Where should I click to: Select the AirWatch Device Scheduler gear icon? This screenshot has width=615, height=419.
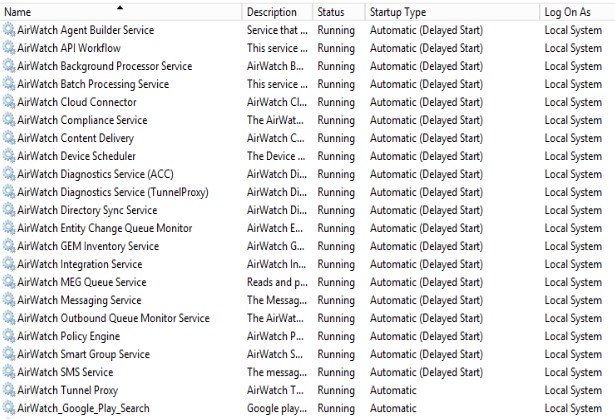click(x=9, y=156)
